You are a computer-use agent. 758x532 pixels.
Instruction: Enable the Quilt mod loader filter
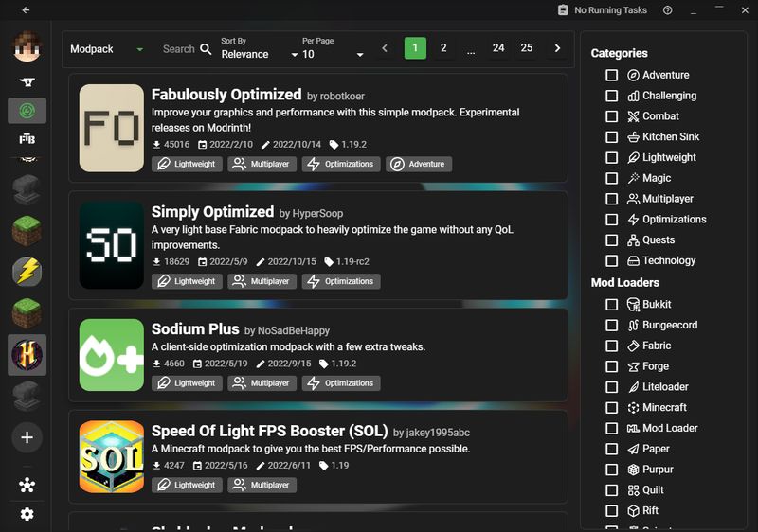[x=611, y=490]
